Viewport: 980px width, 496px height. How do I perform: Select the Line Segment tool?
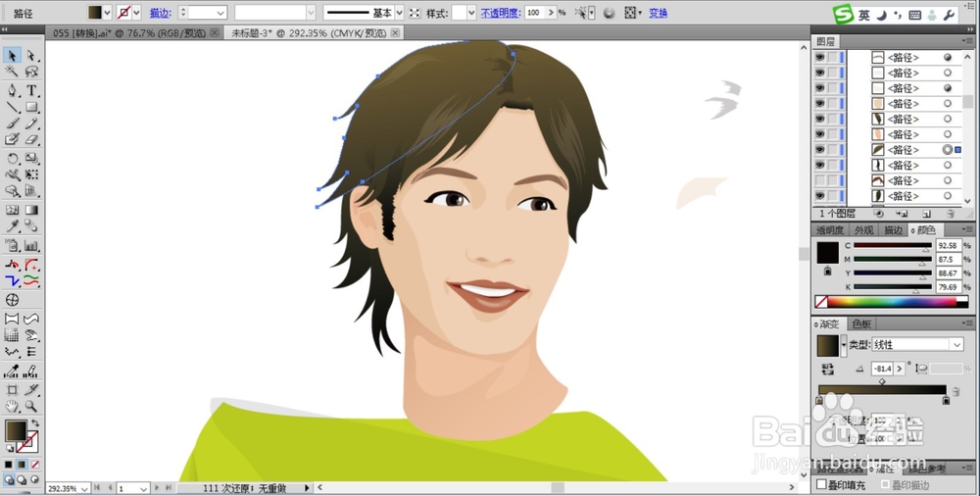coord(12,107)
